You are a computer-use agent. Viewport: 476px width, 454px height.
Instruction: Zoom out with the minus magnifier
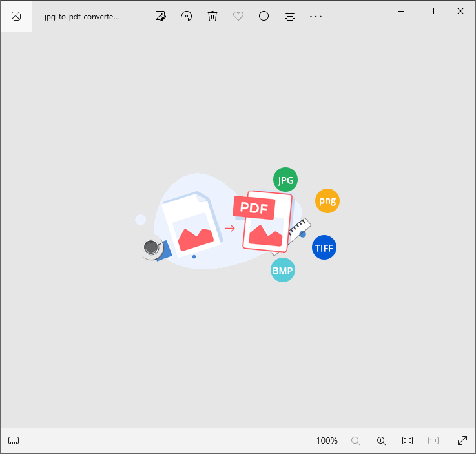coord(355,440)
